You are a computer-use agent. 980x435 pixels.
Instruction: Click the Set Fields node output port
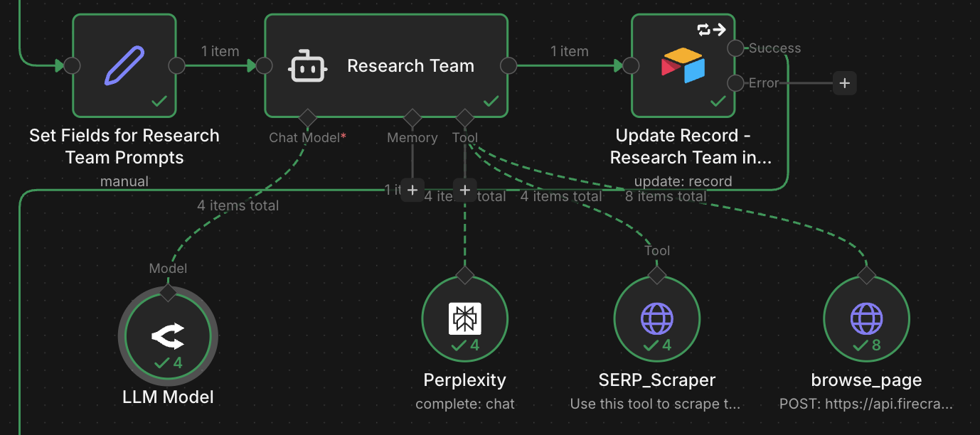coord(176,66)
